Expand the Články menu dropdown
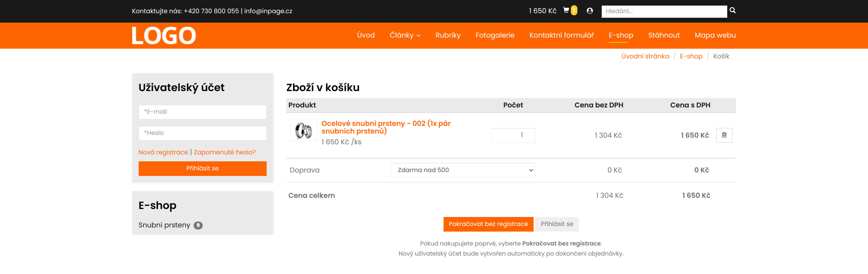868x274 pixels. (x=405, y=35)
